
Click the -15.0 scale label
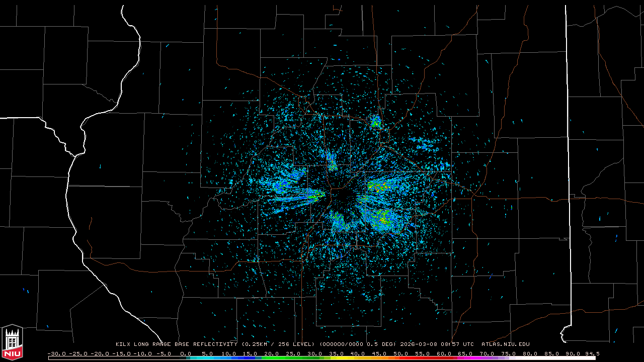(x=121, y=353)
